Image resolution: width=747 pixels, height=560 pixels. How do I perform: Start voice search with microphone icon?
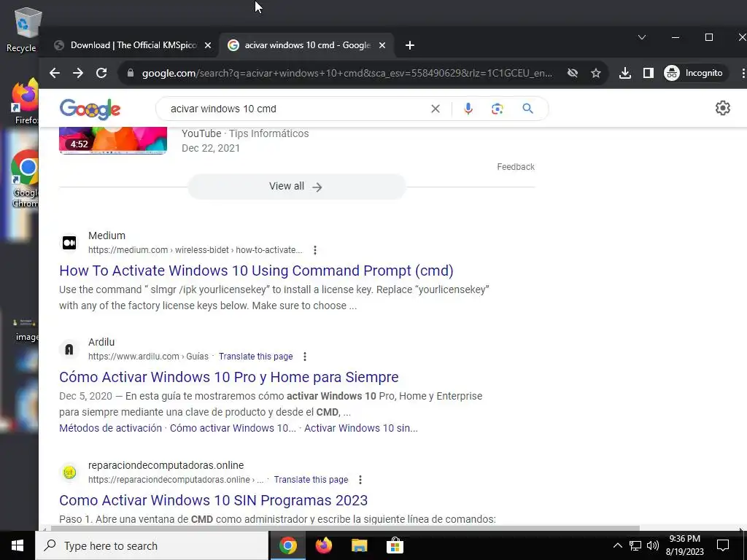point(468,109)
